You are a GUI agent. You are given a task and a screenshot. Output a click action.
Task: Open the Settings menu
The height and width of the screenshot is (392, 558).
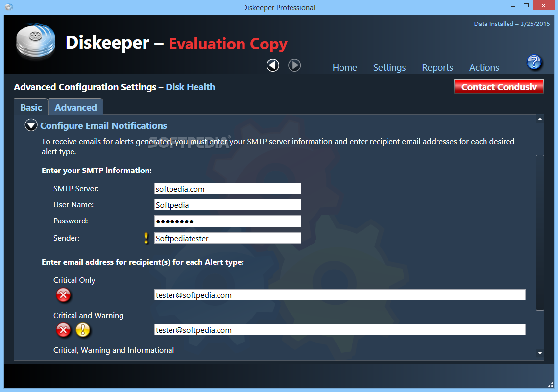coord(389,67)
